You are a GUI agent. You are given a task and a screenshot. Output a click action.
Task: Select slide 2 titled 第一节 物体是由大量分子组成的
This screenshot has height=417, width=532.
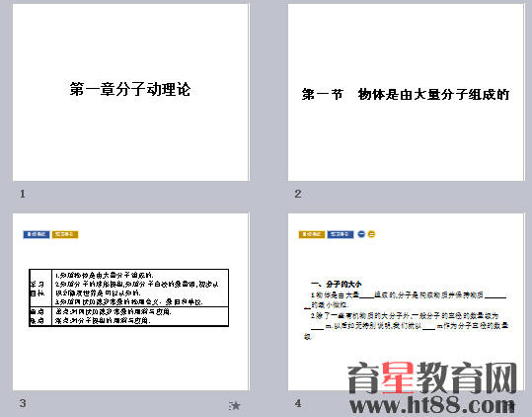pyautogui.click(x=406, y=92)
